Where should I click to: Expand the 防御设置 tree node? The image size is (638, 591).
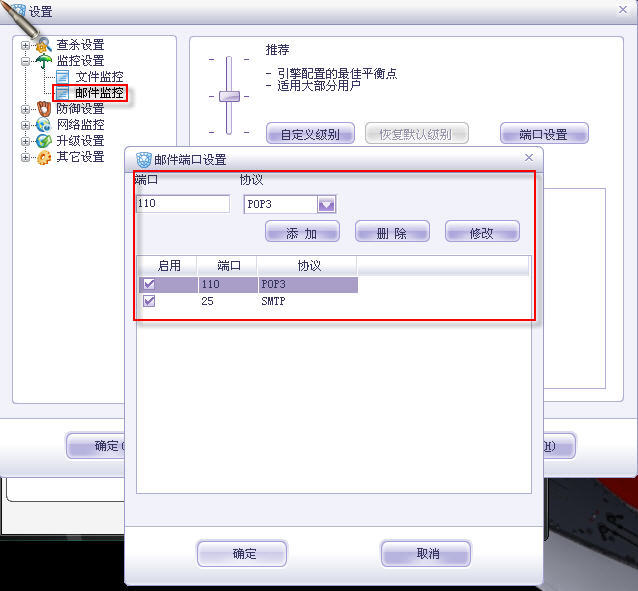(25, 109)
